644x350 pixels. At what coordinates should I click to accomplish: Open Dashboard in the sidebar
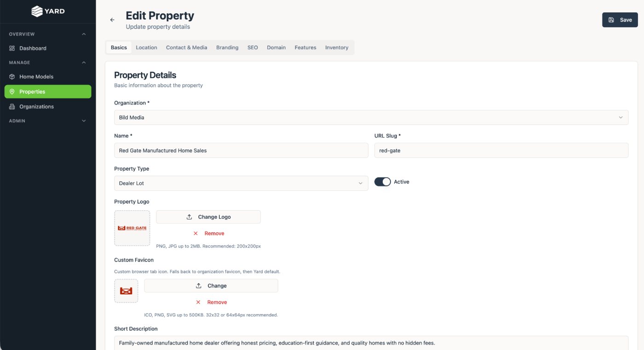pyautogui.click(x=48, y=48)
